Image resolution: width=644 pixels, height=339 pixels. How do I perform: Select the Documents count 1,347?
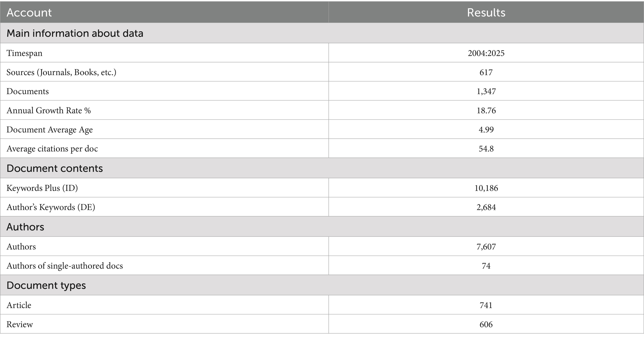tap(486, 91)
